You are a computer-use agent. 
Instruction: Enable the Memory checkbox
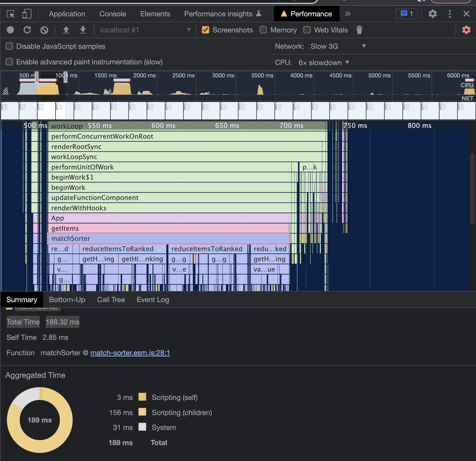[x=263, y=30]
